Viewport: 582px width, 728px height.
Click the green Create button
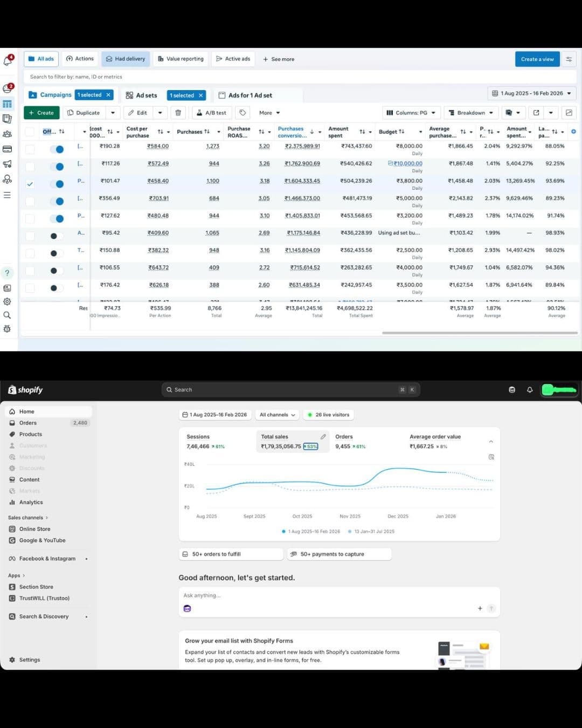(x=41, y=113)
